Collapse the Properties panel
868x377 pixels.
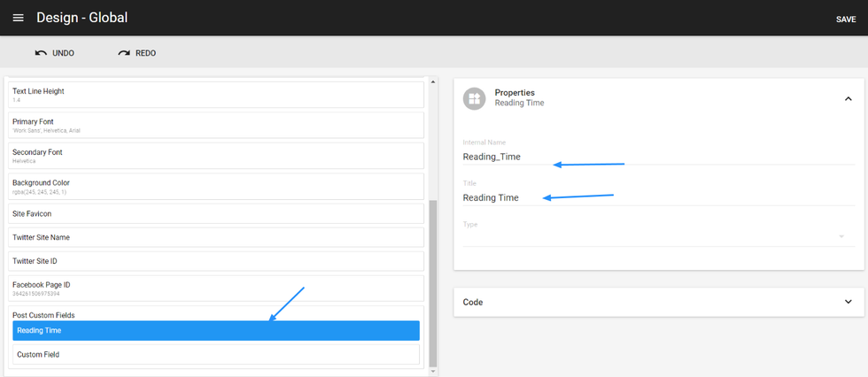[x=848, y=99]
